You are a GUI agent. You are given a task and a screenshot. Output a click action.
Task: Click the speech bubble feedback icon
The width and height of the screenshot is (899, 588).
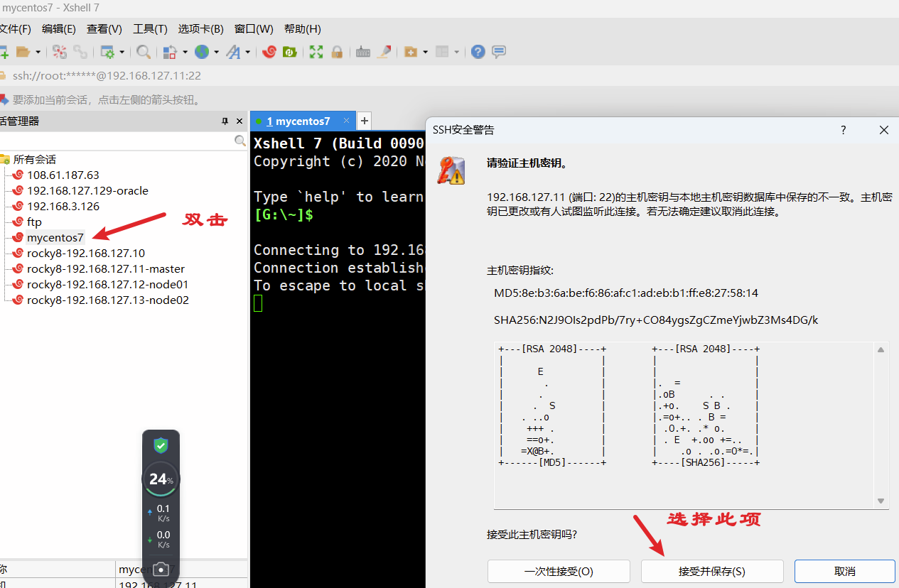[x=499, y=52]
